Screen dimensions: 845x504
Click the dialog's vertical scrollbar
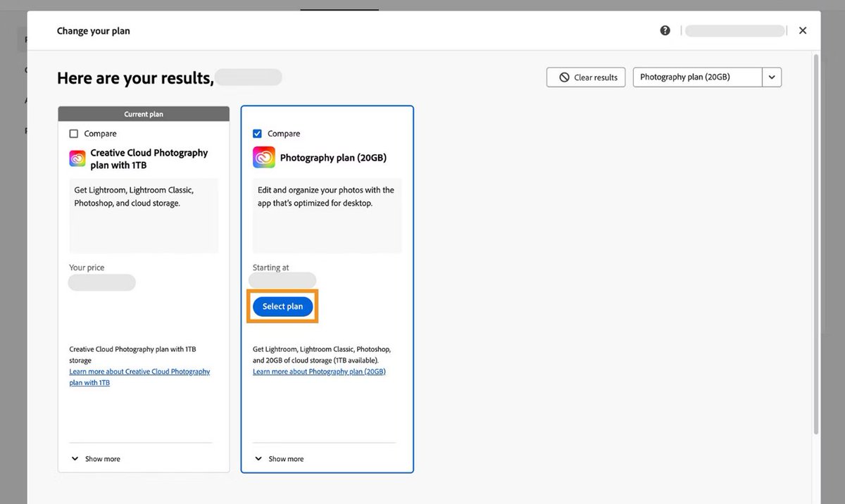click(816, 243)
